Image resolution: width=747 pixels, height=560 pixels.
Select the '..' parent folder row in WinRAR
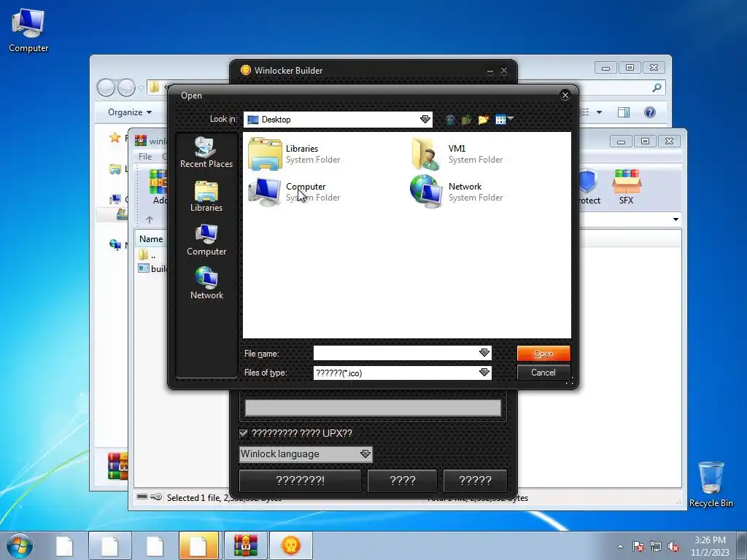pos(147,254)
